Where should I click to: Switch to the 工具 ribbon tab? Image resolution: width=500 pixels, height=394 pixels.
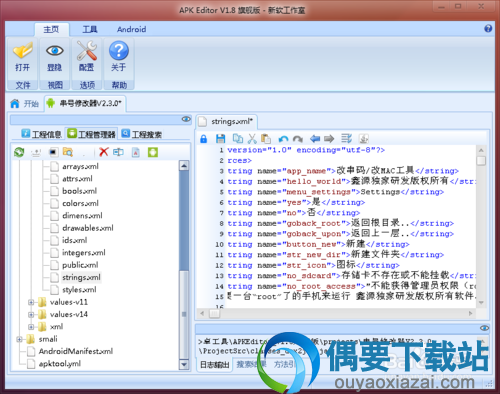coord(90,29)
